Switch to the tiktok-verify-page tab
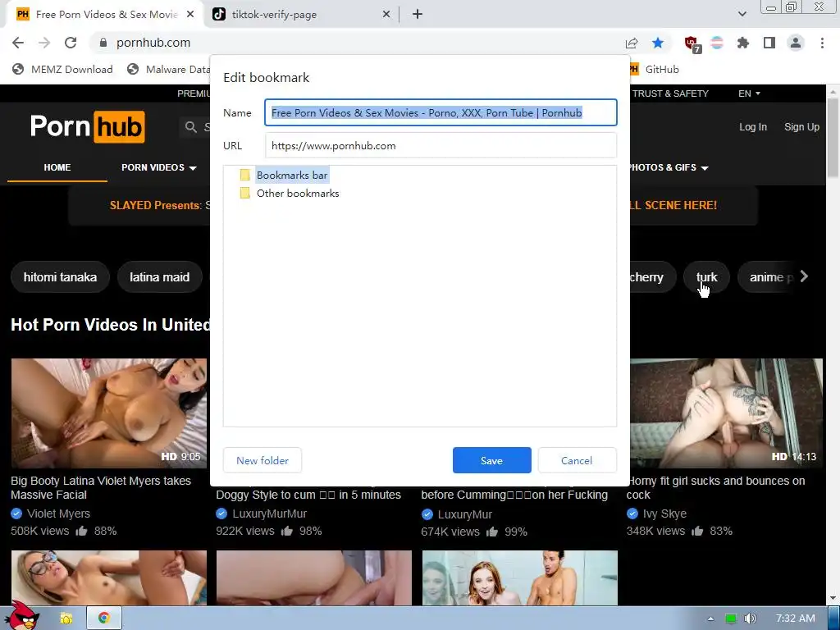The image size is (840, 630). tap(302, 15)
